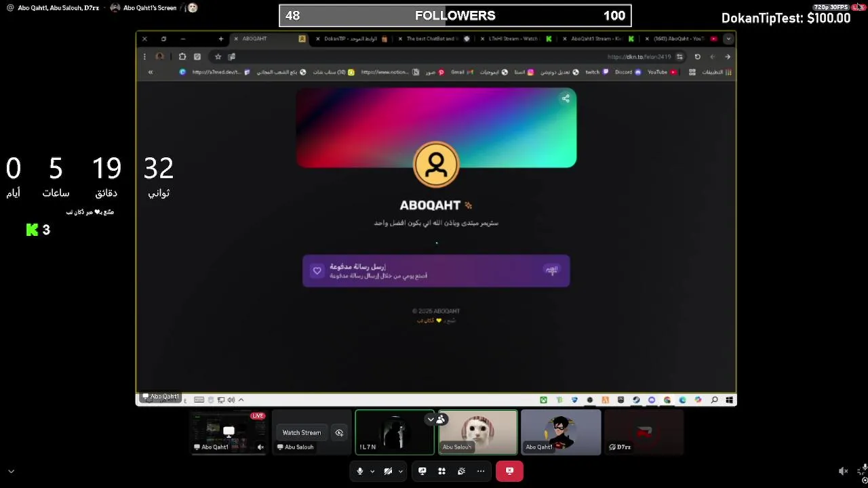Image resolution: width=868 pixels, height=488 pixels.
Task: Open camera options arrow
Action: pos(401,471)
